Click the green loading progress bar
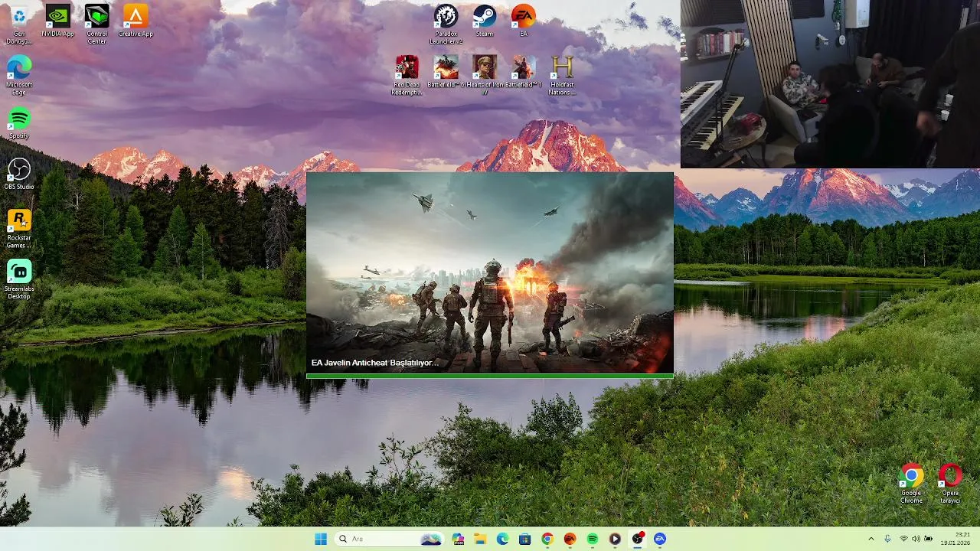Screen dimensions: 980x551 [x=490, y=376]
